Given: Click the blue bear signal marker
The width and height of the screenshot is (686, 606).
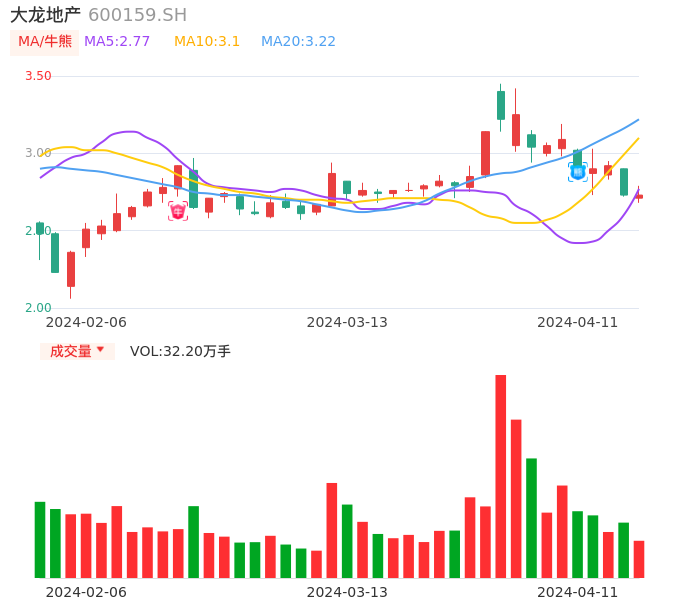Looking at the screenshot, I should 578,172.
